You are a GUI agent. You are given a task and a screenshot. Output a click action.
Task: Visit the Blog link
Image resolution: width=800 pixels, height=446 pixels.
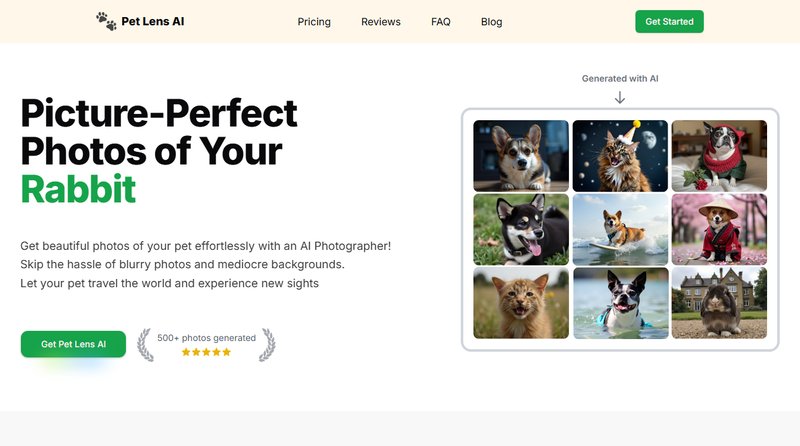click(x=491, y=22)
